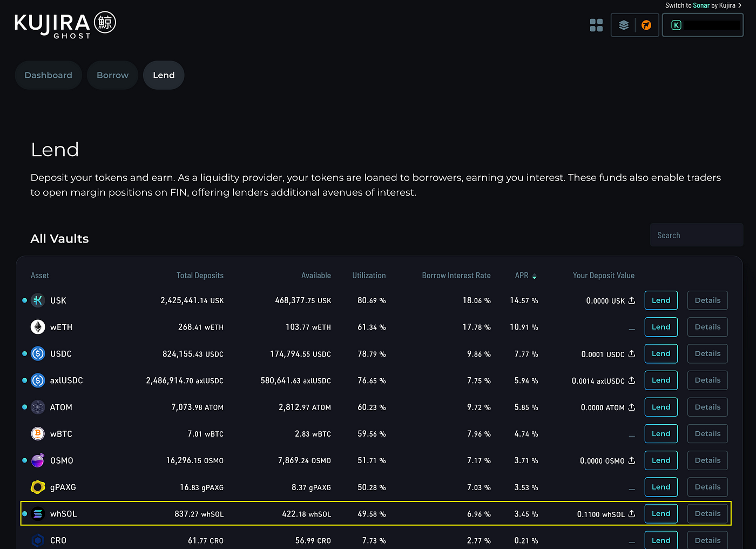Image resolution: width=756 pixels, height=549 pixels.
Task: Open Details for CRO vault
Action: point(707,540)
